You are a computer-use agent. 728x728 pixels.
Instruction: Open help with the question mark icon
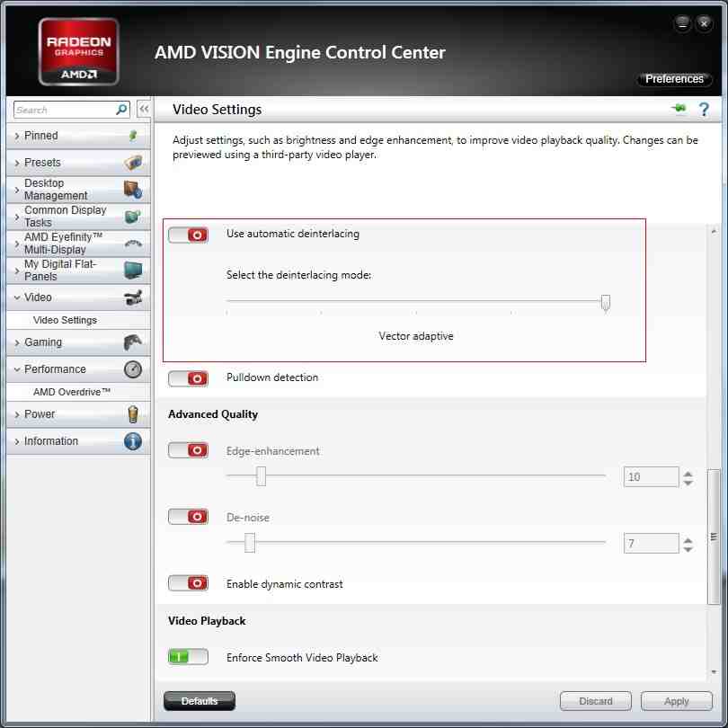click(704, 110)
